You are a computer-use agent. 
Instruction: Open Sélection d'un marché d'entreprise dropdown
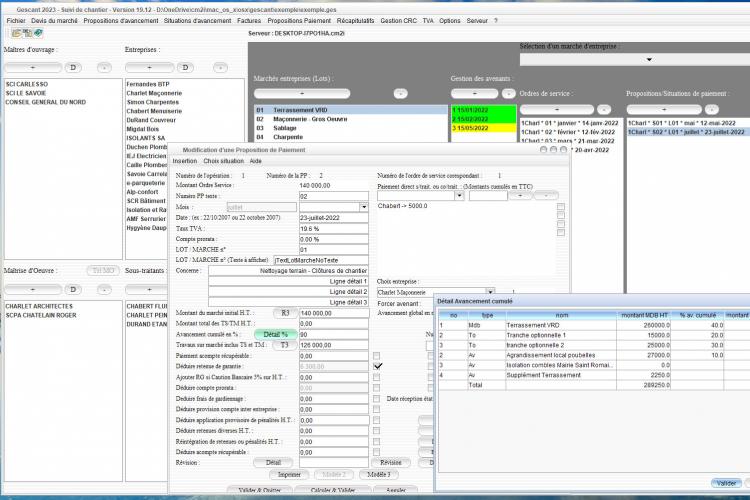pyautogui.click(x=649, y=59)
